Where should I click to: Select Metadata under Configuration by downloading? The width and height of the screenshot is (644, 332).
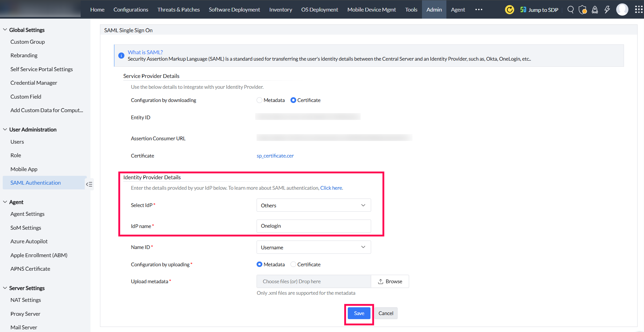[x=259, y=100]
